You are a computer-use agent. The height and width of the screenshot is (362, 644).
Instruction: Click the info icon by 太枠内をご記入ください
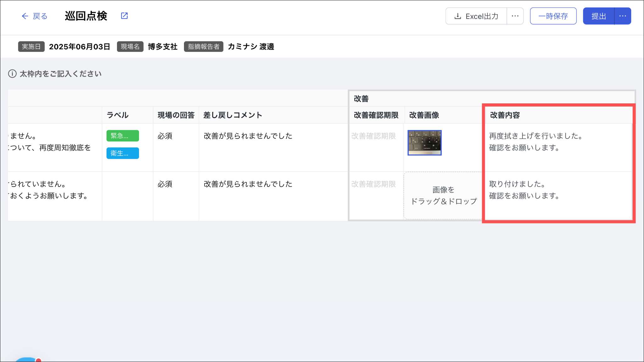(x=12, y=74)
